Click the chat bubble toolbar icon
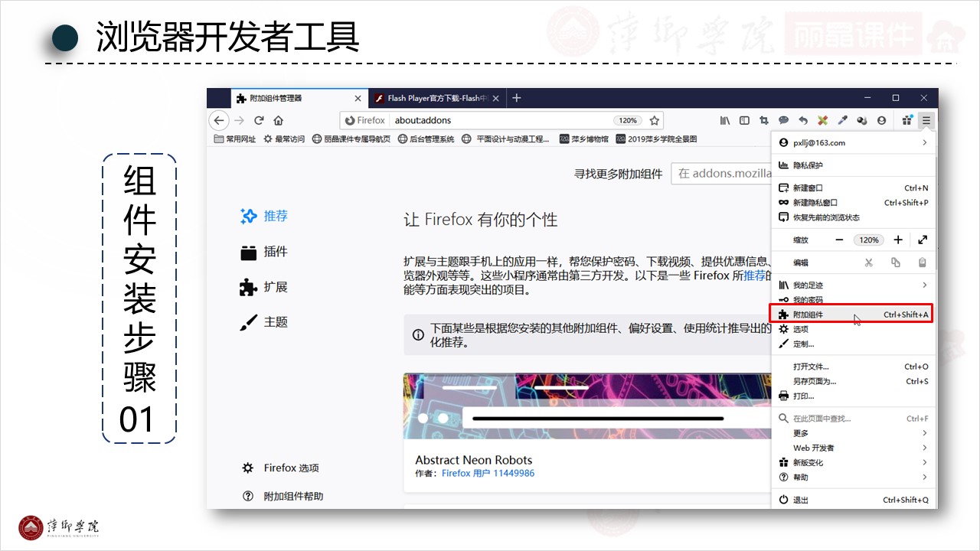This screenshot has height=551, width=980. (x=783, y=120)
